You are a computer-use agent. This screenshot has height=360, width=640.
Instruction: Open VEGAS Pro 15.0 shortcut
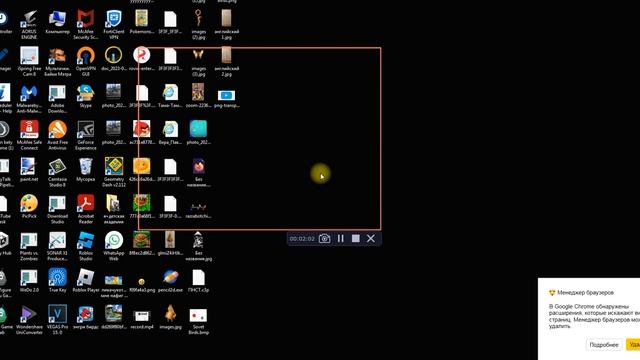point(57,320)
